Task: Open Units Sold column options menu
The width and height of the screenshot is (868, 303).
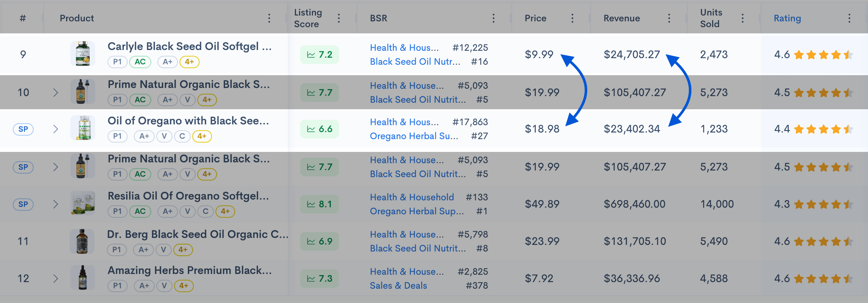Action: point(742,18)
